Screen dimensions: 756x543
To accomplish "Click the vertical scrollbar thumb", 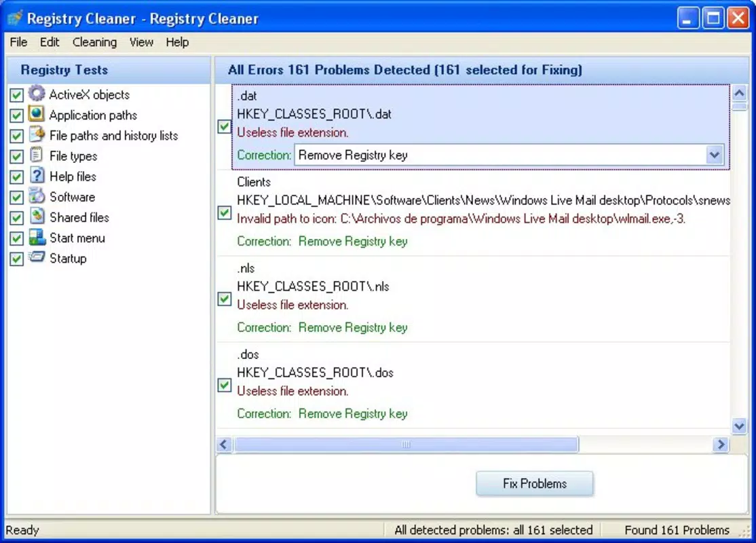I will coord(739,106).
